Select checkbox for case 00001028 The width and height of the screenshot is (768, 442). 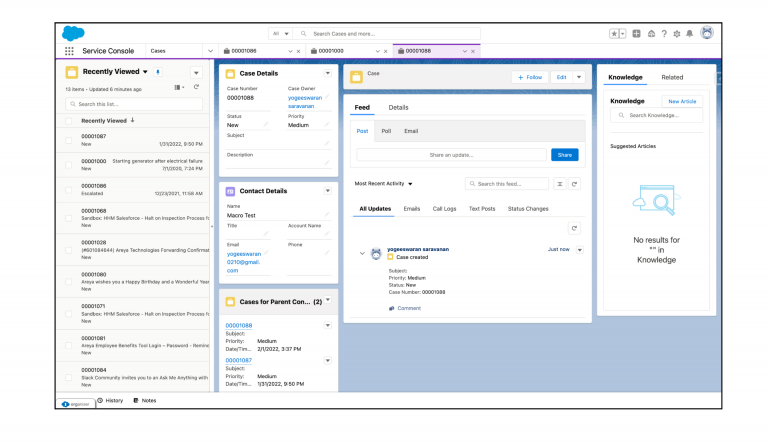click(x=69, y=250)
